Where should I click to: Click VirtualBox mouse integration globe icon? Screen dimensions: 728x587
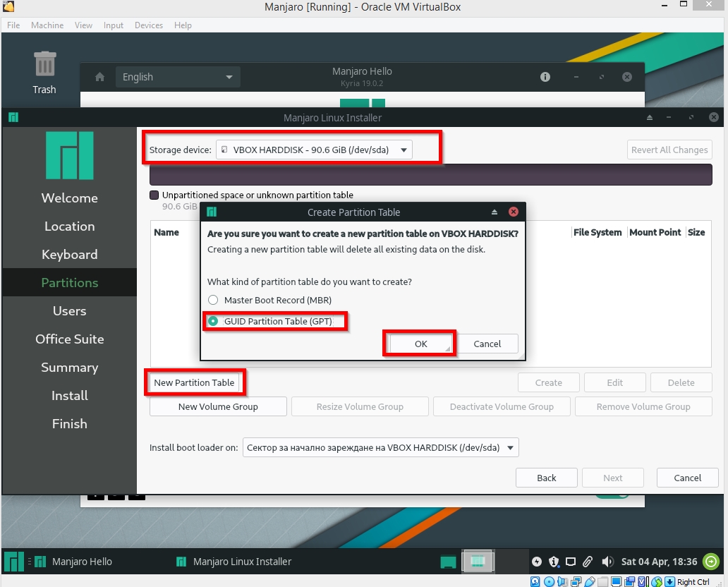pyautogui.click(x=656, y=581)
